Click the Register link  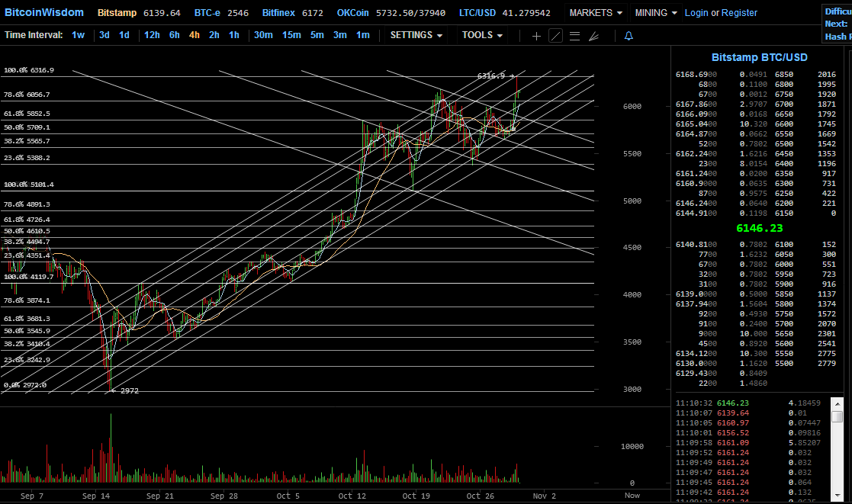point(739,12)
